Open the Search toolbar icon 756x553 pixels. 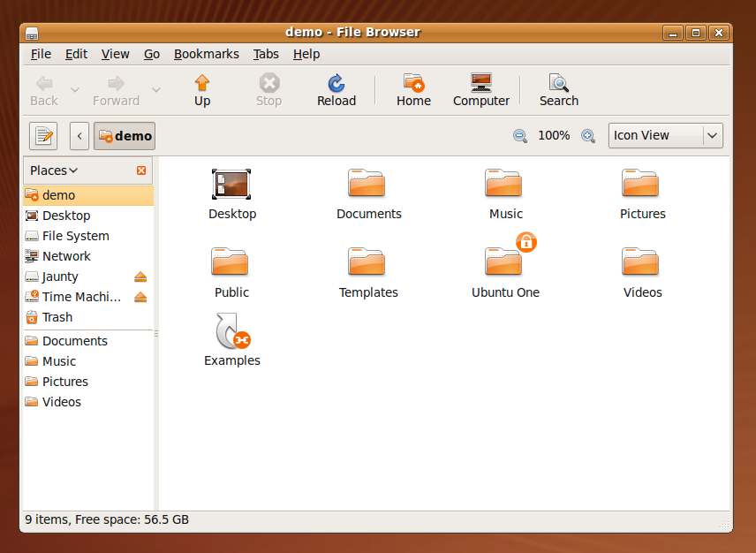point(557,89)
